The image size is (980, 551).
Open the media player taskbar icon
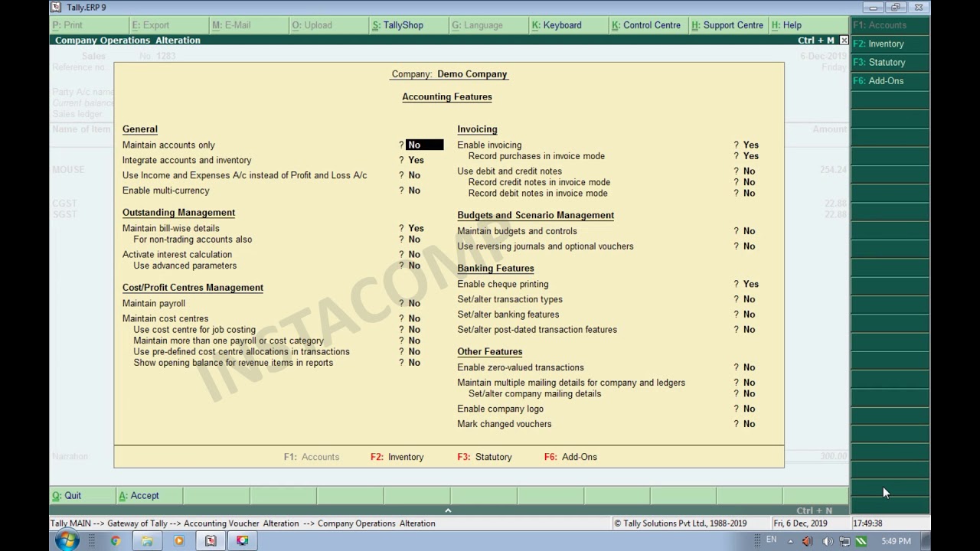point(179,541)
